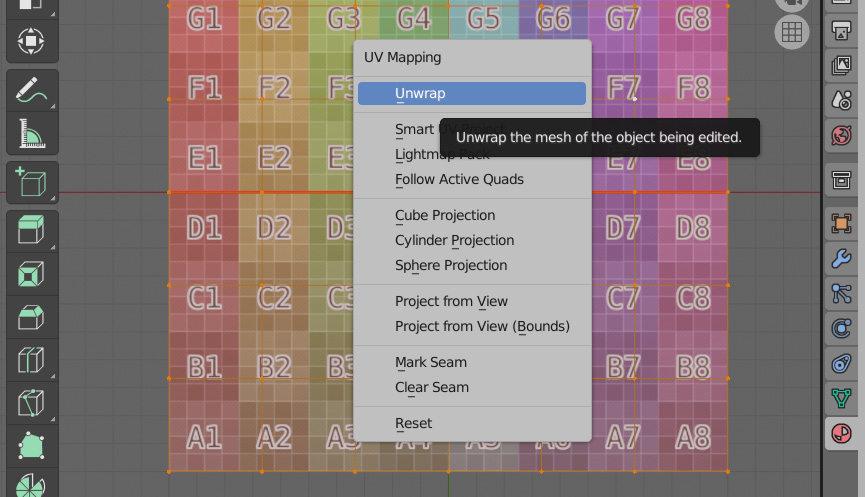Image resolution: width=865 pixels, height=497 pixels.
Task: Open the World properties tab
Action: click(841, 135)
